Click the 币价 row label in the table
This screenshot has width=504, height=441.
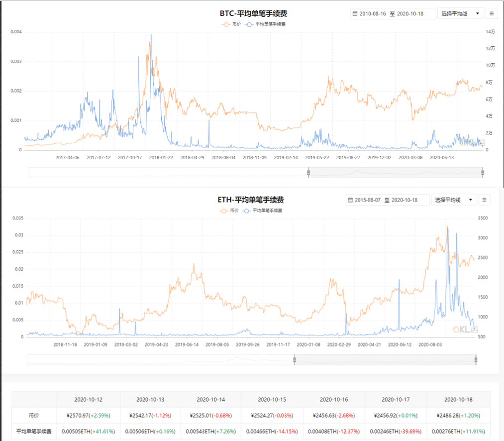point(34,415)
